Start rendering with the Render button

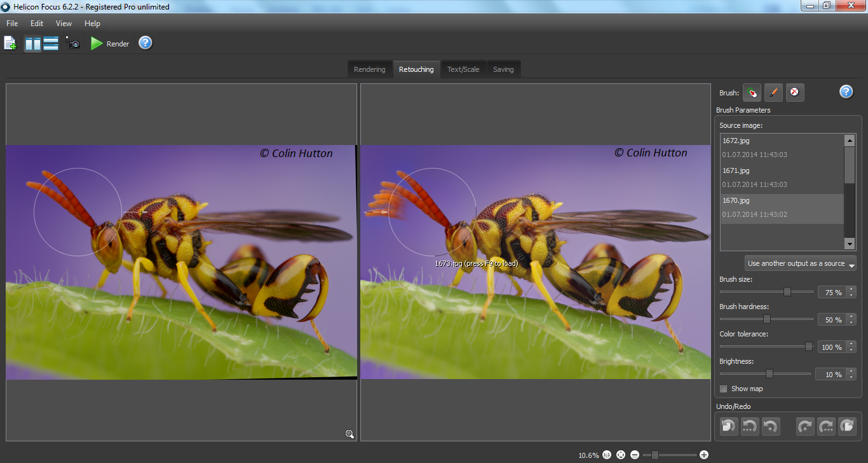coord(110,43)
